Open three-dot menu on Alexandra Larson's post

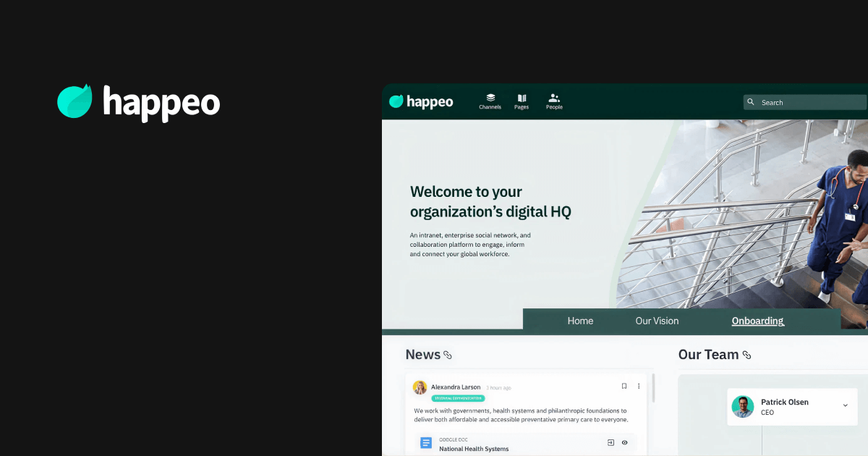pyautogui.click(x=639, y=387)
